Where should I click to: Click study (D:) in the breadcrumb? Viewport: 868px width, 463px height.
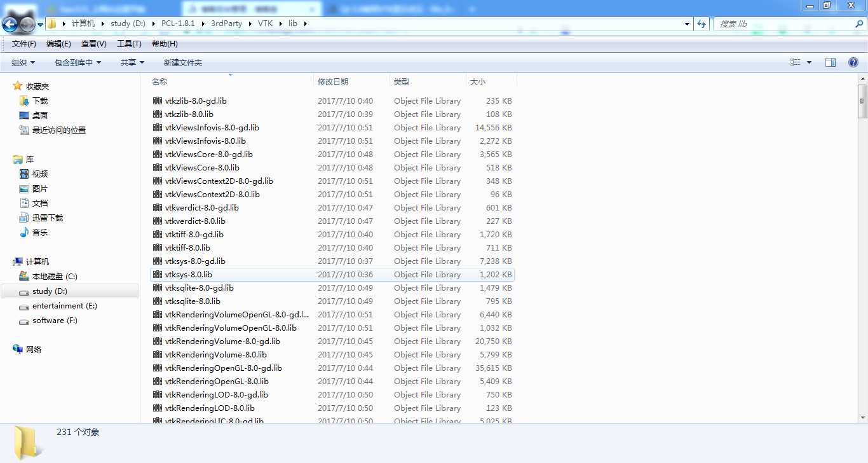click(128, 24)
